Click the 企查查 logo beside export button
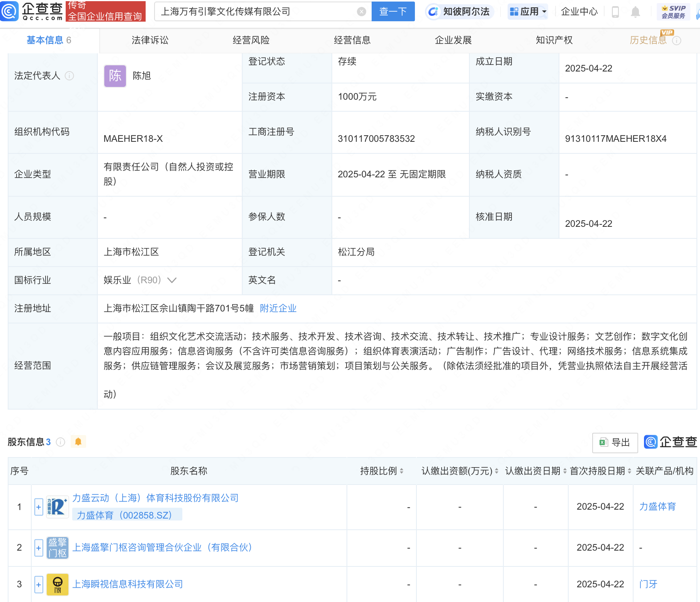Image resolution: width=700 pixels, height=602 pixels. [670, 442]
